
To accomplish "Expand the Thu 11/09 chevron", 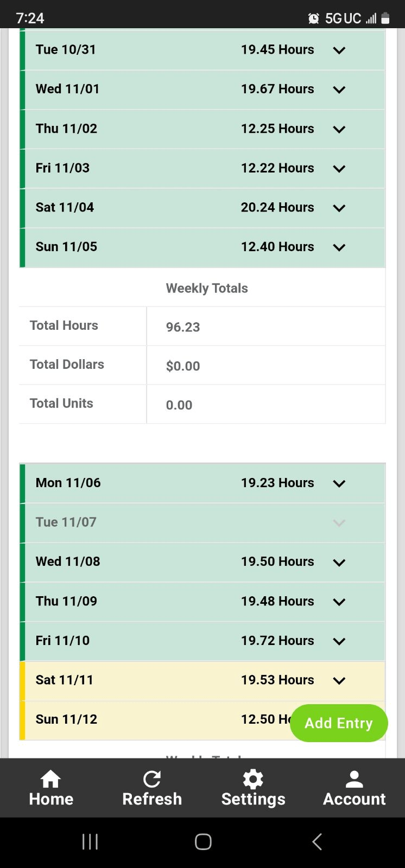I will 339,602.
